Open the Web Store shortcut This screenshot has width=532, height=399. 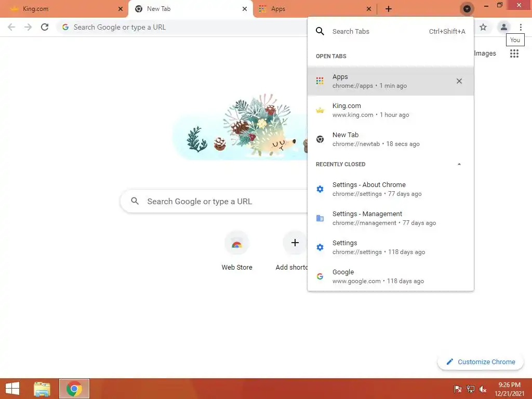coord(237,251)
